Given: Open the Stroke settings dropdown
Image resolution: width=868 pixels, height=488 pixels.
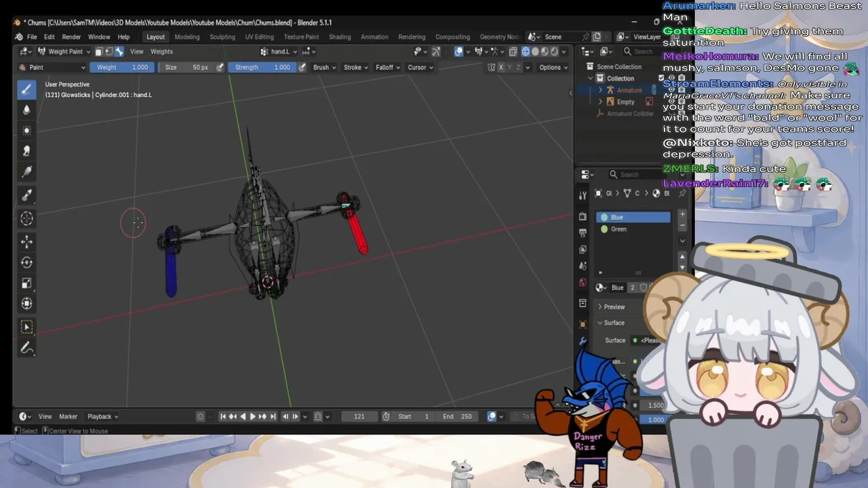Looking at the screenshot, I should click(x=355, y=67).
